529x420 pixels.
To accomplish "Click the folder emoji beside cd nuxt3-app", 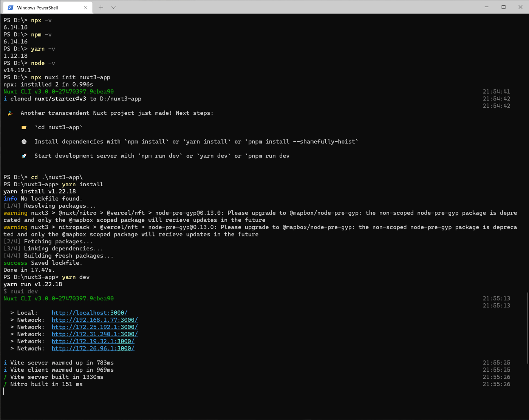I will click(24, 128).
